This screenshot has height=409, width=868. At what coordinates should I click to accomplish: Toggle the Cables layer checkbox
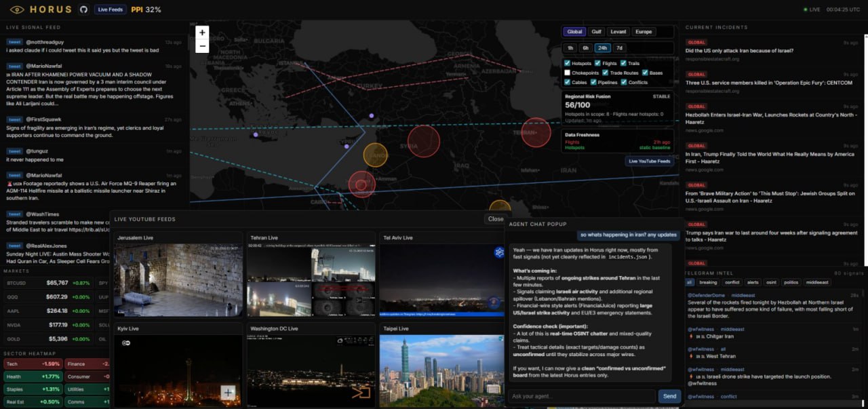click(567, 82)
